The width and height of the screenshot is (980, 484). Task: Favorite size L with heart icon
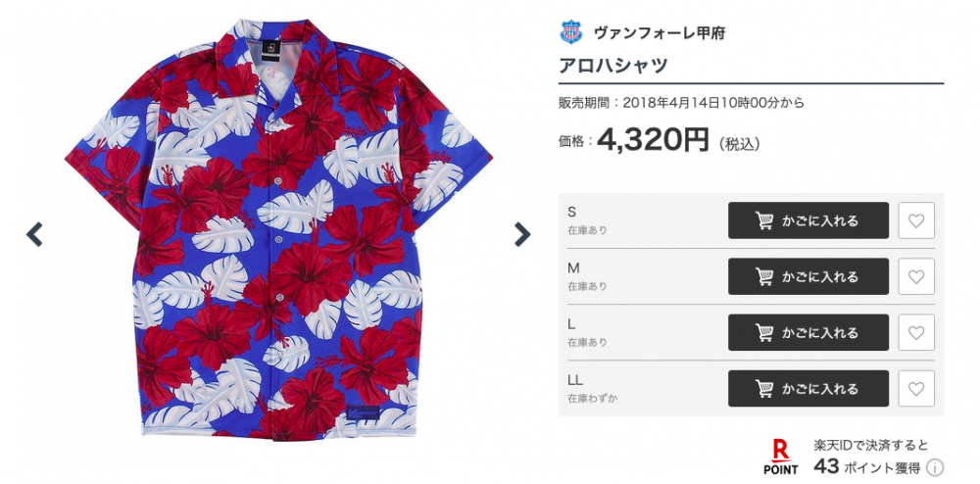916,333
